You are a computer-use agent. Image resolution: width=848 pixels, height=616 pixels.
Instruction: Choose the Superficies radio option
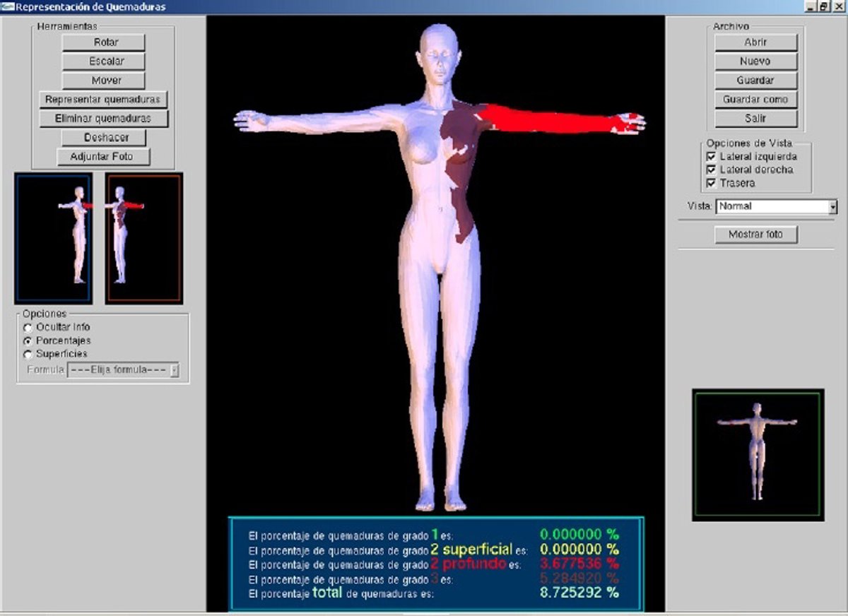pyautogui.click(x=28, y=354)
